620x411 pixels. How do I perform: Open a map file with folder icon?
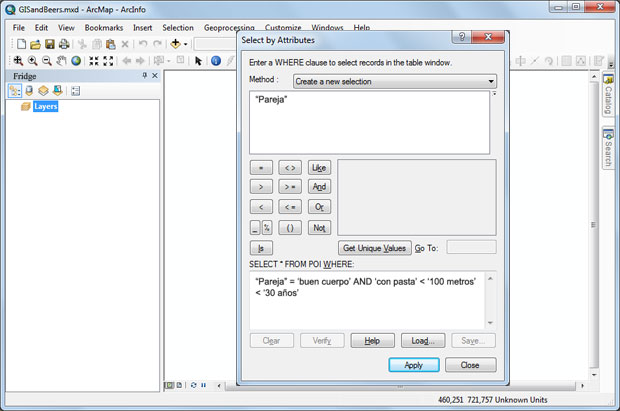35,44
